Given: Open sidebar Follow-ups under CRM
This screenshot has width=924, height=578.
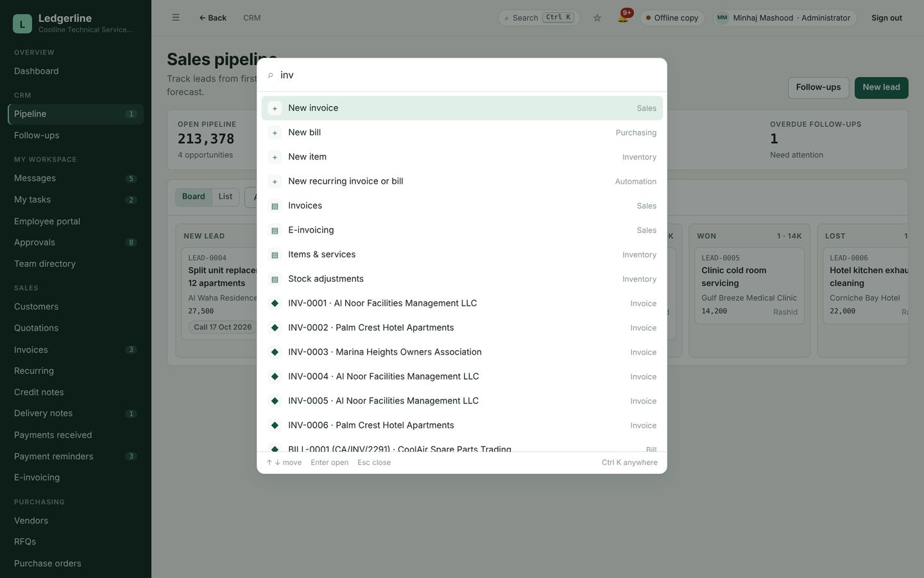Looking at the screenshot, I should pos(76,136).
